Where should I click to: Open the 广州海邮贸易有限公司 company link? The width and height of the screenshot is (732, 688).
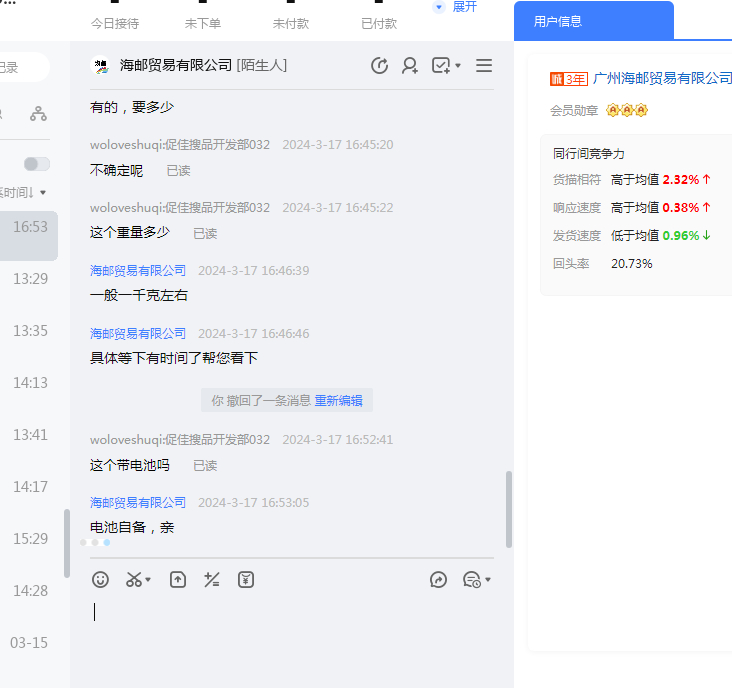[x=662, y=78]
